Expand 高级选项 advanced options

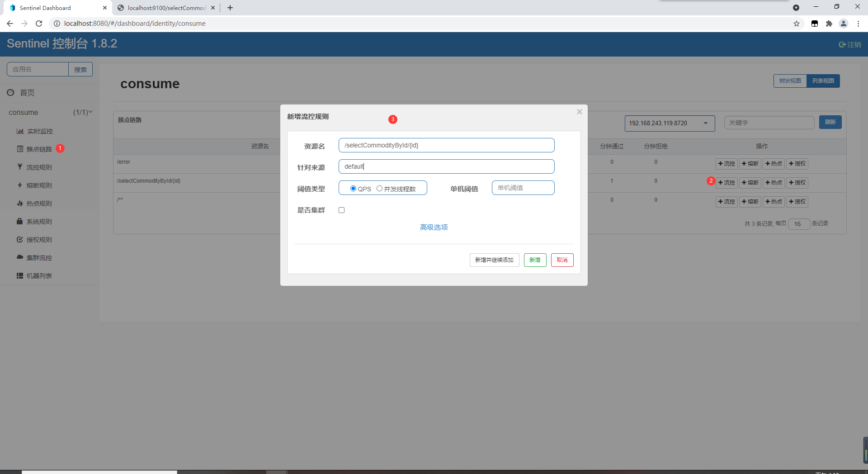pos(434,227)
